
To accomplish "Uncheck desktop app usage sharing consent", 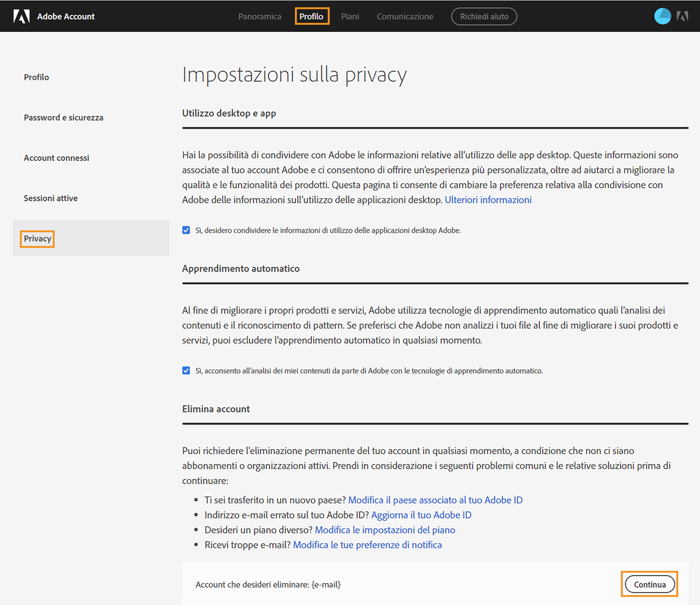I will tap(186, 230).
